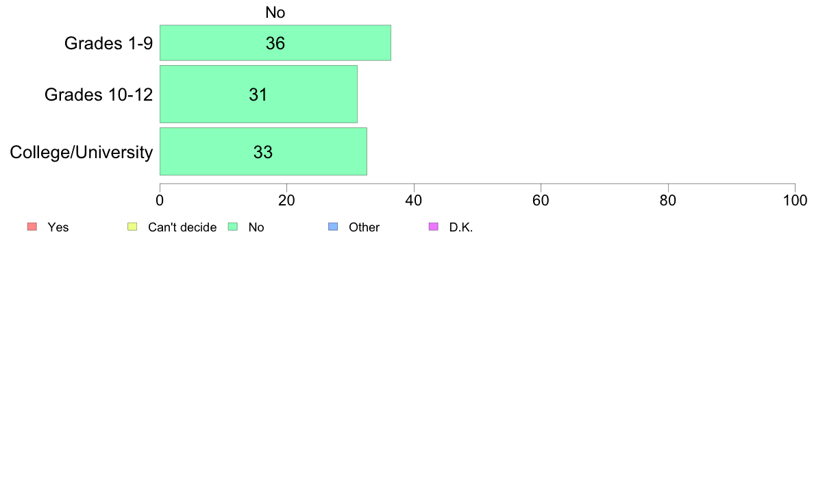Viewport: 814px width, 504px height.
Task: Select the Grades 10-12 bar
Action: point(258,94)
